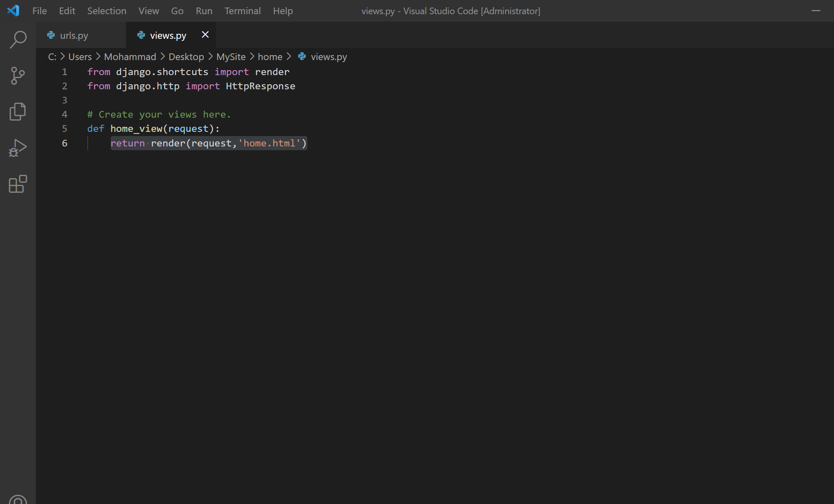Click 'django.shortcuts' in line 1
The height and width of the screenshot is (504, 834).
coord(162,72)
